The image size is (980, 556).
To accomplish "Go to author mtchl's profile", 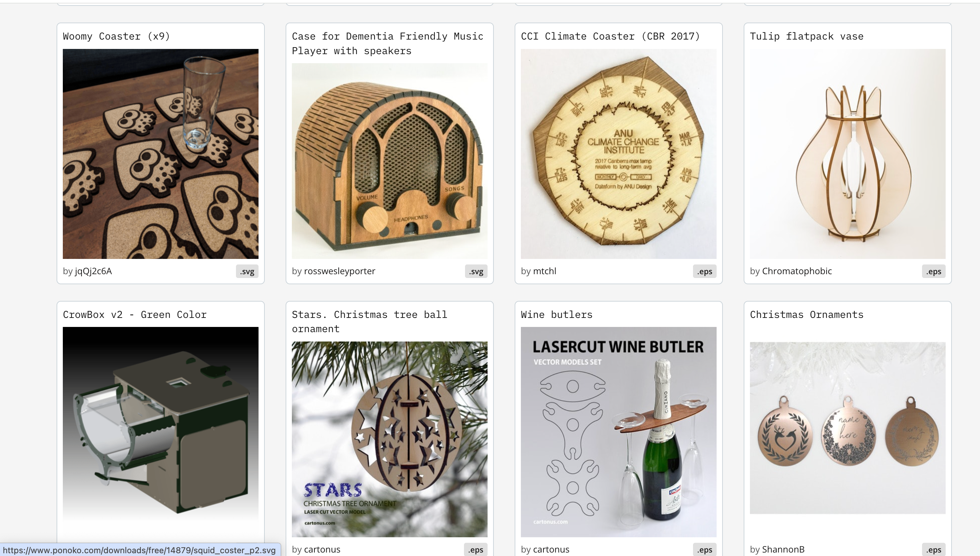I will [544, 271].
